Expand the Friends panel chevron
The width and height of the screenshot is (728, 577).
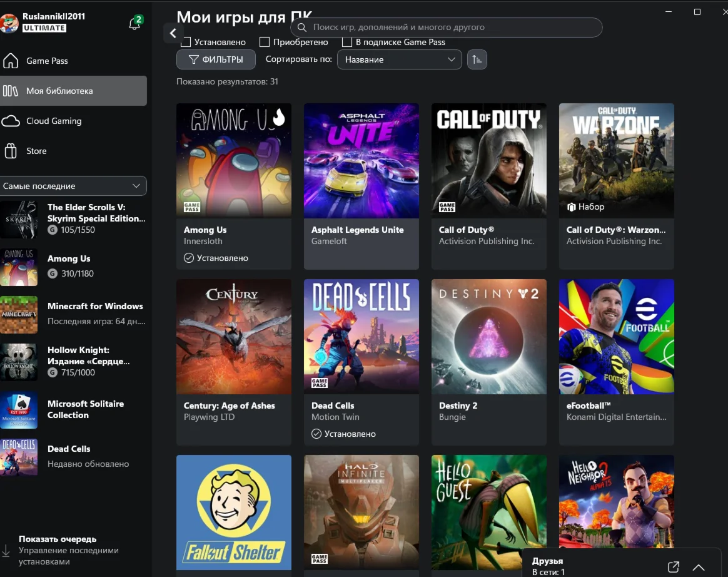(x=698, y=567)
